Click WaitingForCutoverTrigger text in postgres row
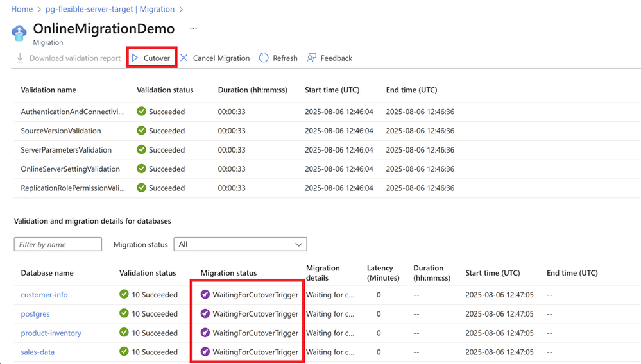The image size is (641, 364). pyautogui.click(x=255, y=314)
